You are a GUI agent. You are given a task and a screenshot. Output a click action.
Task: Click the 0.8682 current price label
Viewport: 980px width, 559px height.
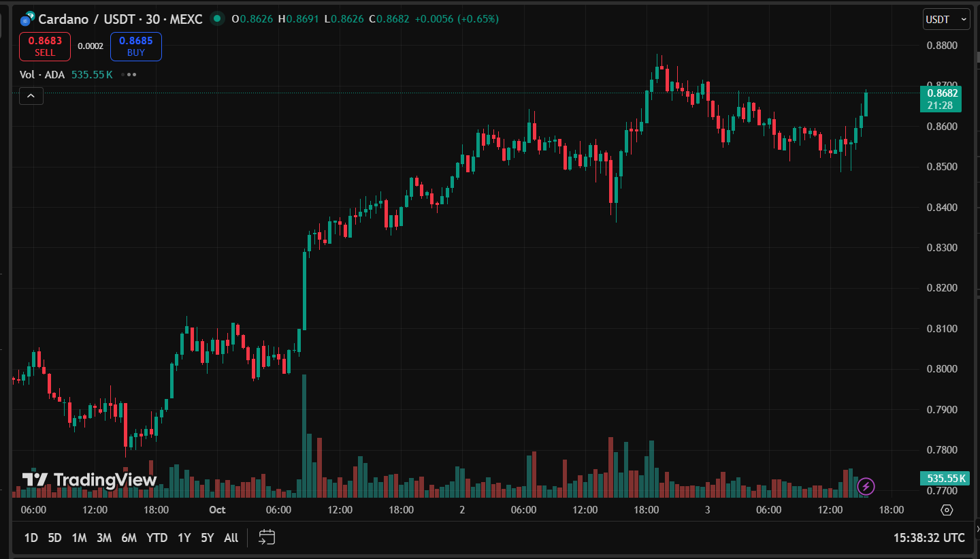tap(940, 93)
